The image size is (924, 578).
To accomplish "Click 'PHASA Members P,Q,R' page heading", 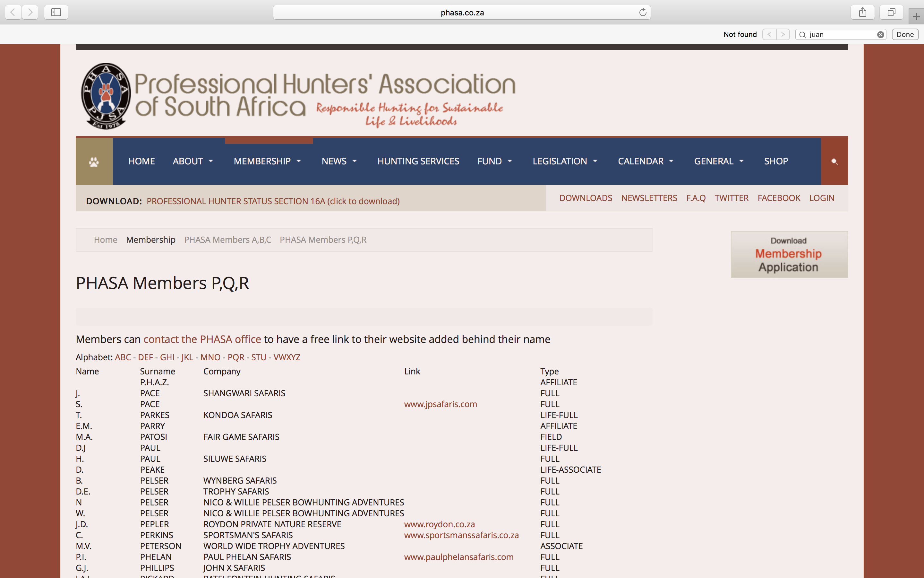I will [x=162, y=283].
